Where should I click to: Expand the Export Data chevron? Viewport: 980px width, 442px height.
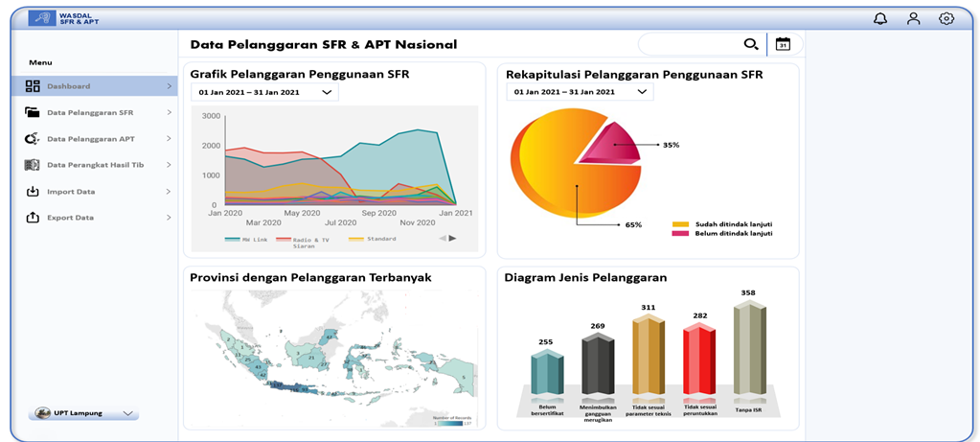click(x=169, y=218)
